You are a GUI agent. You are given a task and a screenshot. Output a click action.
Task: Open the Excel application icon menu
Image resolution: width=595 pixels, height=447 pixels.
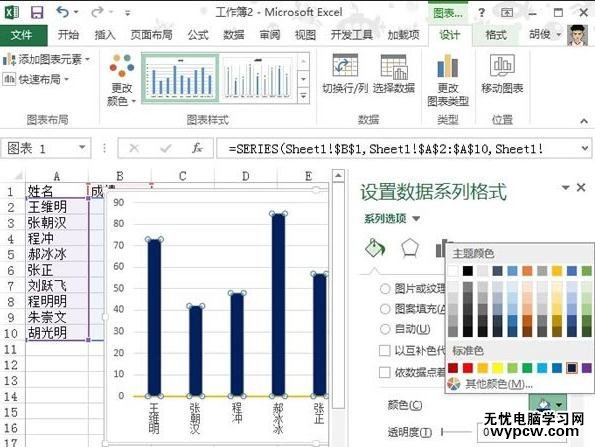(x=12, y=13)
